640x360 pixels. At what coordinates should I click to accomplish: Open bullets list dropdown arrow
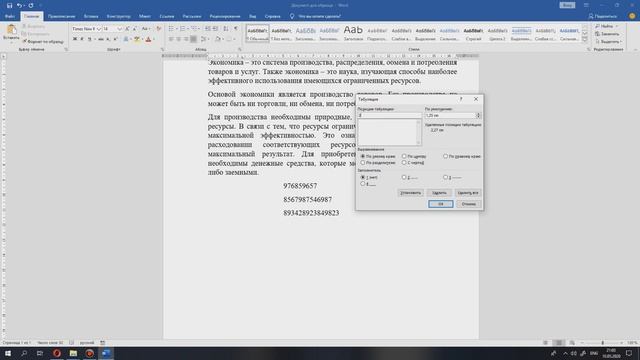[x=176, y=29]
